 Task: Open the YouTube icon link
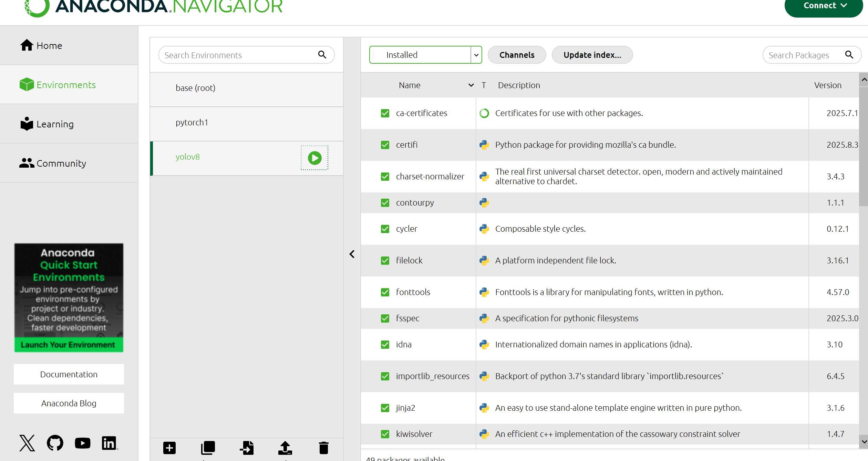pyautogui.click(x=83, y=443)
